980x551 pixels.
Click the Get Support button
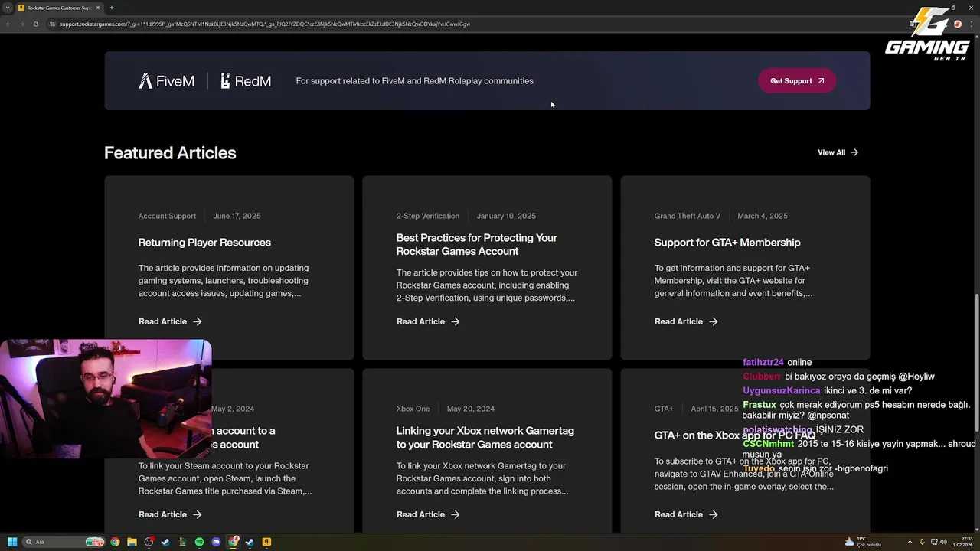tap(797, 81)
